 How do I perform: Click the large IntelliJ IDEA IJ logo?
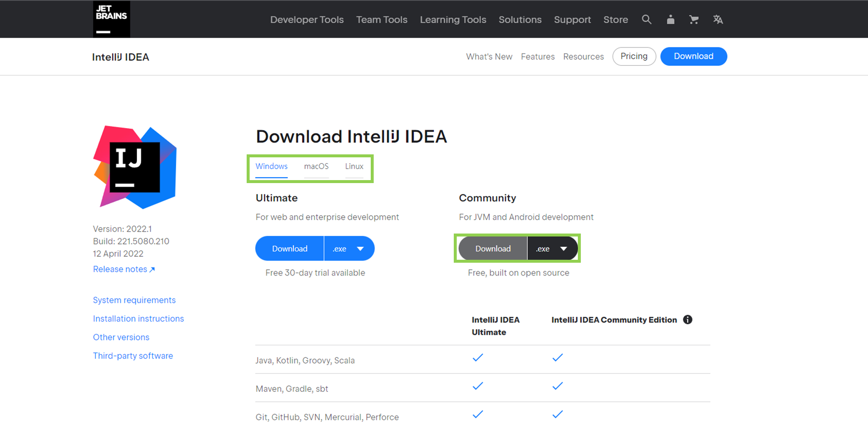pos(135,167)
